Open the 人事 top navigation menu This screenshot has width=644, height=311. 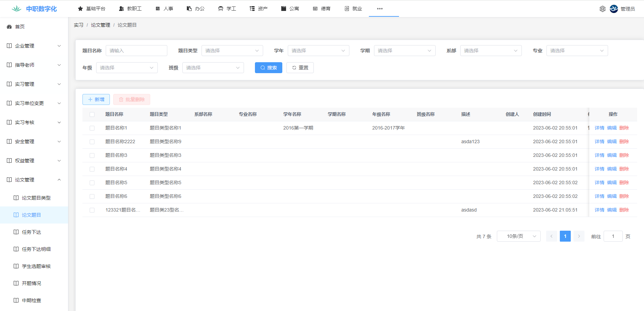click(164, 9)
